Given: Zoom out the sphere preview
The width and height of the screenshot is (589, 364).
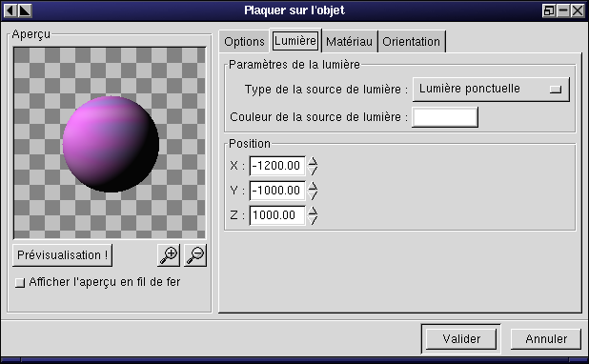Looking at the screenshot, I should click(195, 255).
